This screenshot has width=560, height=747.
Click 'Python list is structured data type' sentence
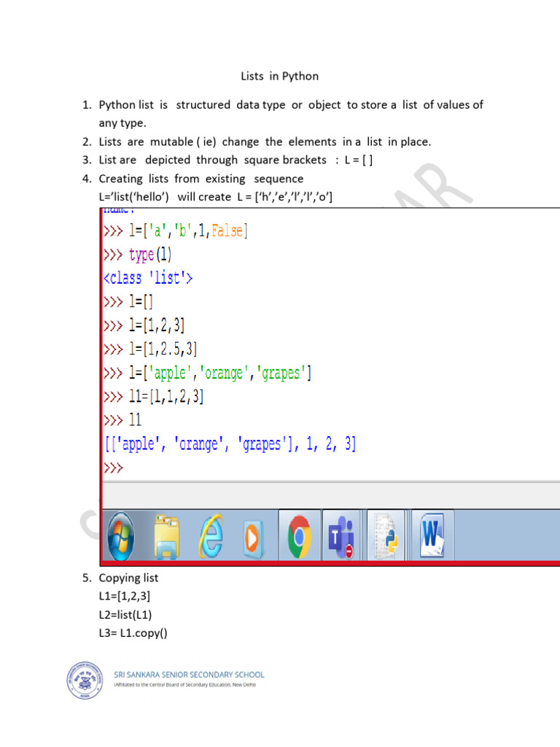click(x=291, y=114)
